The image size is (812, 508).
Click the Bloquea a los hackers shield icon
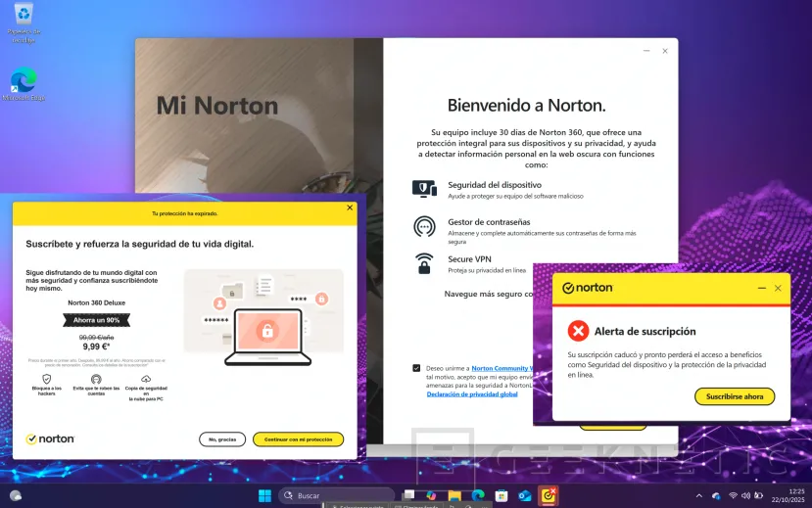pos(46,379)
